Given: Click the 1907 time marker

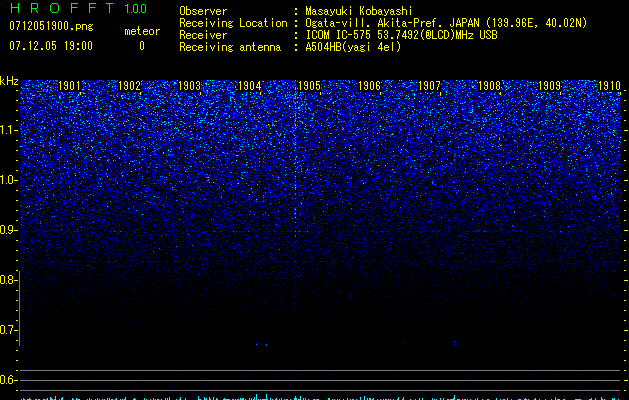Looking at the screenshot, I should 429,86.
